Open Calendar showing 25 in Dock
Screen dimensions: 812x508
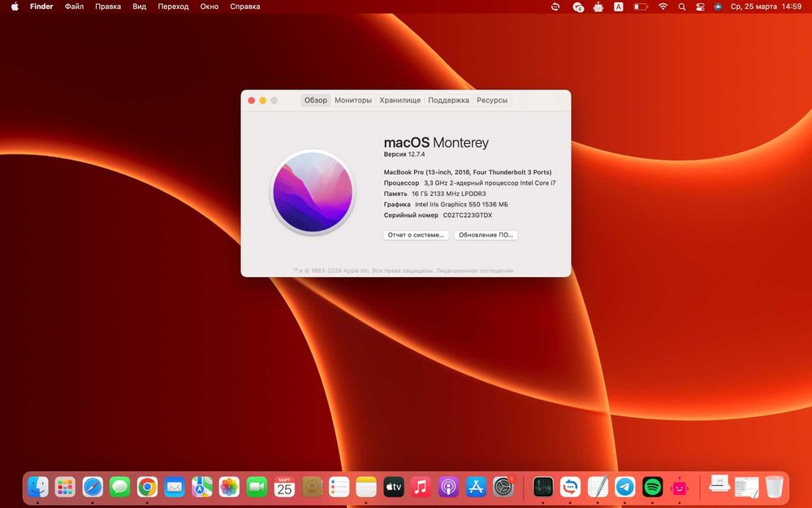point(283,487)
